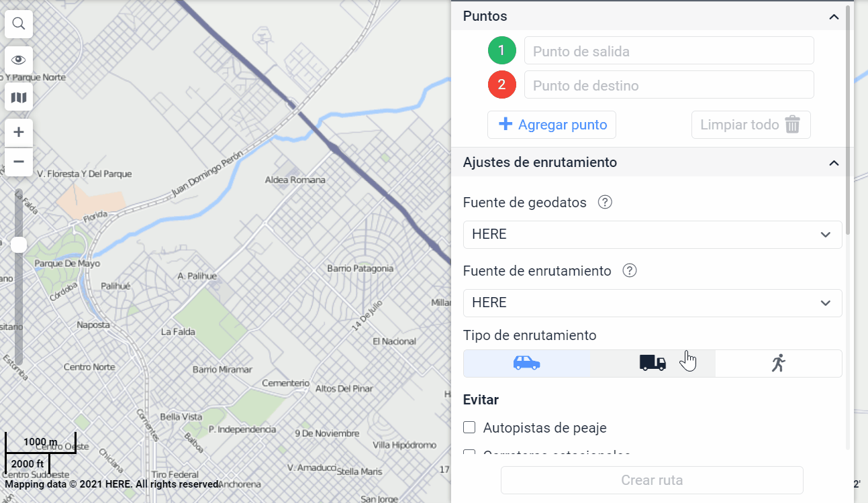
Task: Click the Limpiar todo button
Action: [751, 125]
